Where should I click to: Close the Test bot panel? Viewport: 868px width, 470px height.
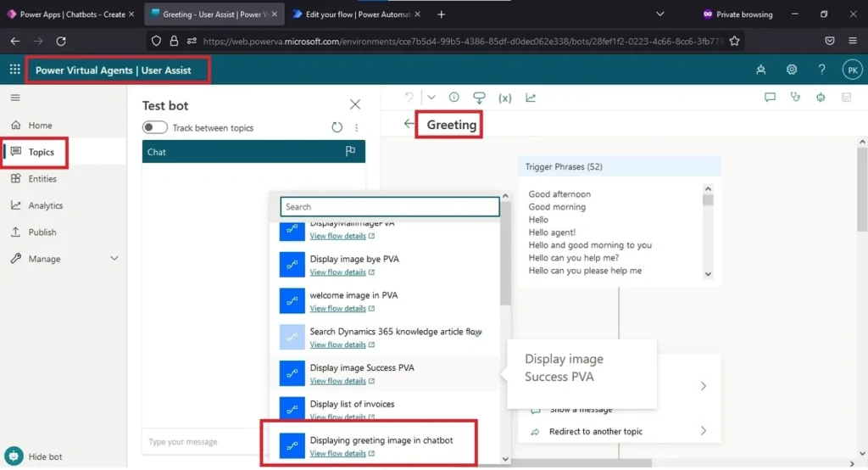coord(355,104)
